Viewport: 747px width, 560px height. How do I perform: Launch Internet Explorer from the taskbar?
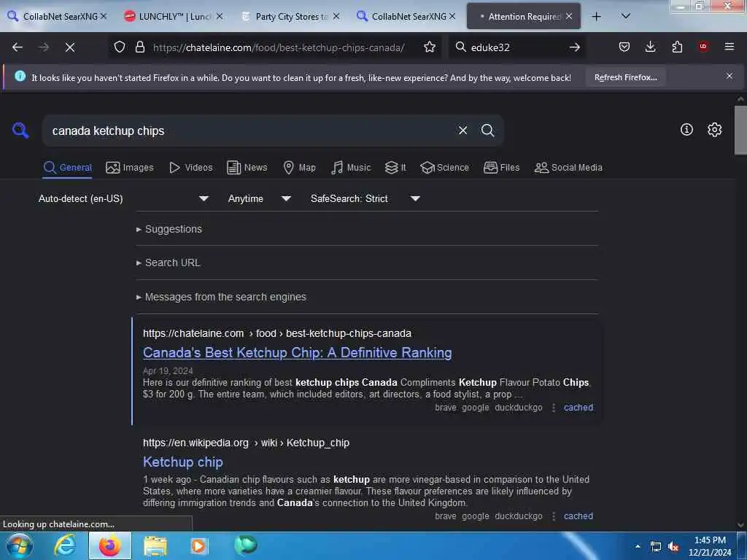[x=64, y=545]
